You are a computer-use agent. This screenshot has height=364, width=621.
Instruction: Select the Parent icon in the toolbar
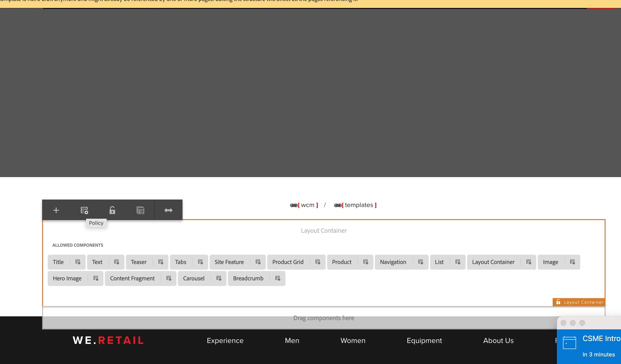[140, 210]
